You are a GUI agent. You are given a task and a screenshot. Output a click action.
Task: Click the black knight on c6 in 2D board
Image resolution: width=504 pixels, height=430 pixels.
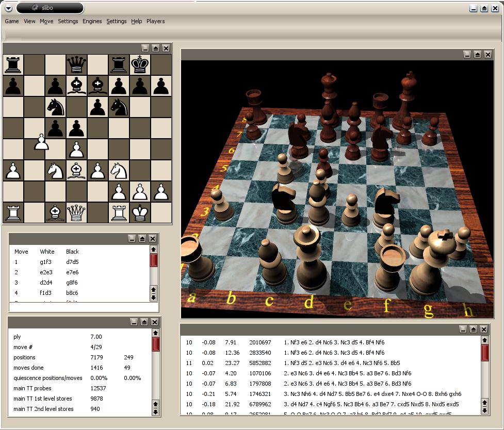pos(55,107)
